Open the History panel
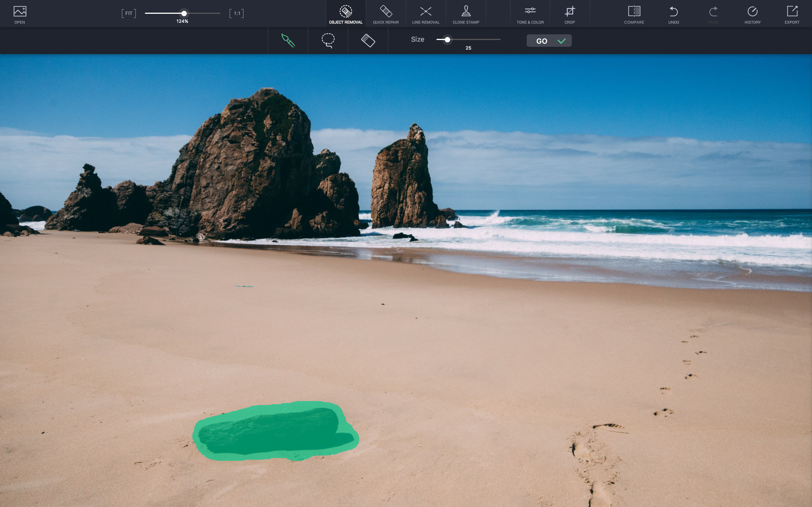The image size is (812, 507). pos(753,14)
